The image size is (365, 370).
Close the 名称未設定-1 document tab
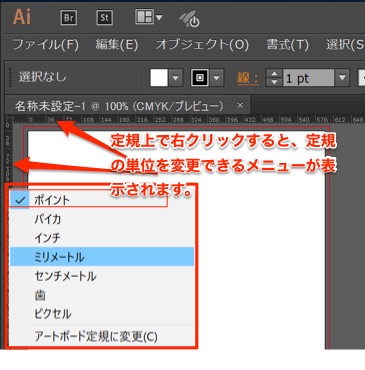click(240, 105)
